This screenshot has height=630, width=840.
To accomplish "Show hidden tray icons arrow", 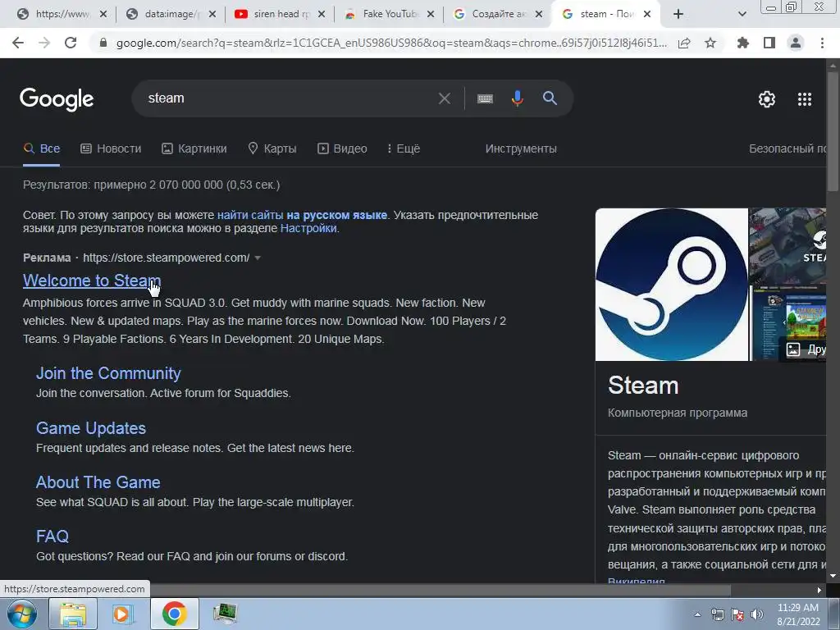I will pos(697,614).
